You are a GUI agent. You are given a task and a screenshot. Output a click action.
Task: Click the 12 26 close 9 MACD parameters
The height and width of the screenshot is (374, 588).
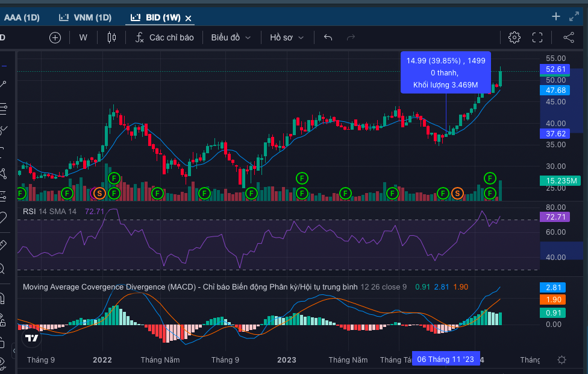tap(384, 287)
